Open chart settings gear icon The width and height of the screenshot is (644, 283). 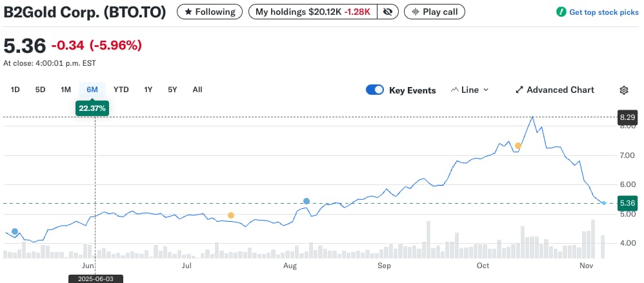tap(623, 90)
